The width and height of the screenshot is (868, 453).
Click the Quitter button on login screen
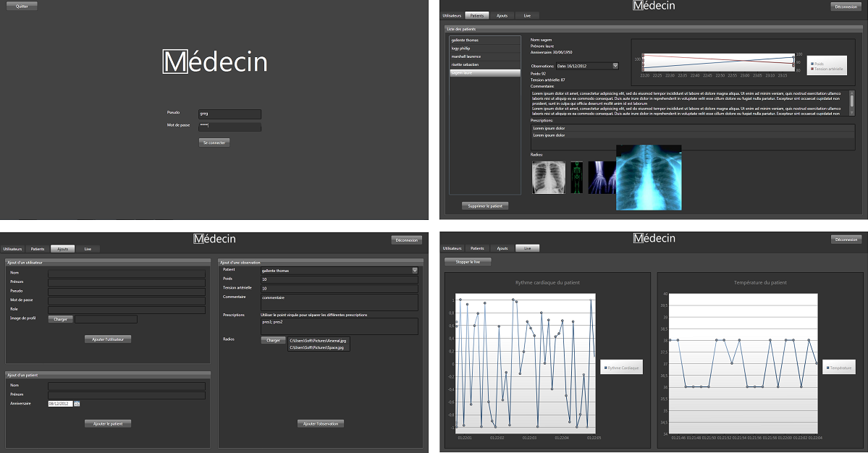pos(22,6)
